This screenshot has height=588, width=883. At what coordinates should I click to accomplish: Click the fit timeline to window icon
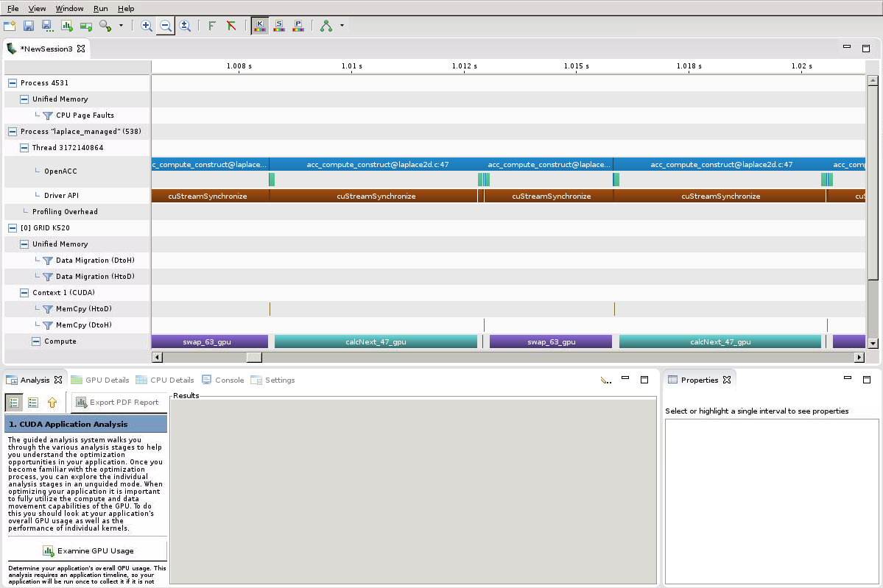[x=185, y=26]
